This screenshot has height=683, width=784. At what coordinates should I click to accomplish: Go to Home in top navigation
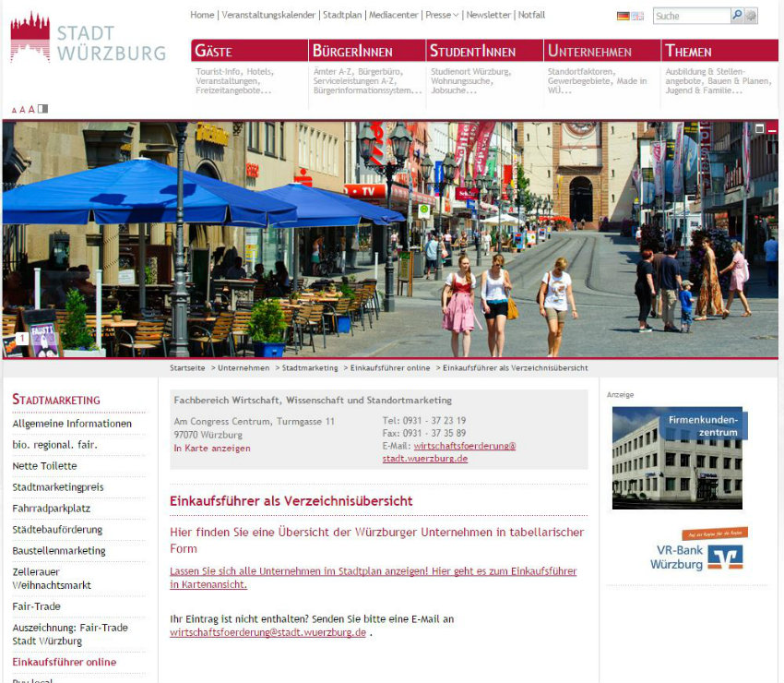[202, 15]
